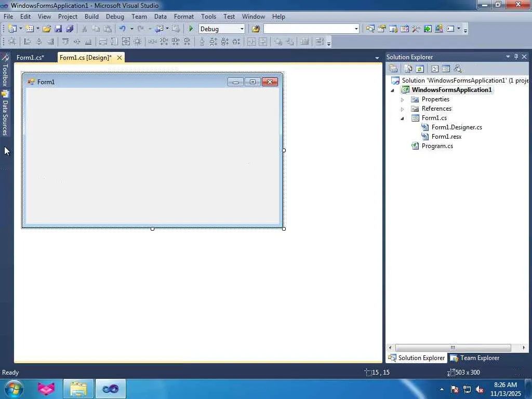The image size is (532, 399).
Task: Open the Tools menu
Action: point(208,16)
